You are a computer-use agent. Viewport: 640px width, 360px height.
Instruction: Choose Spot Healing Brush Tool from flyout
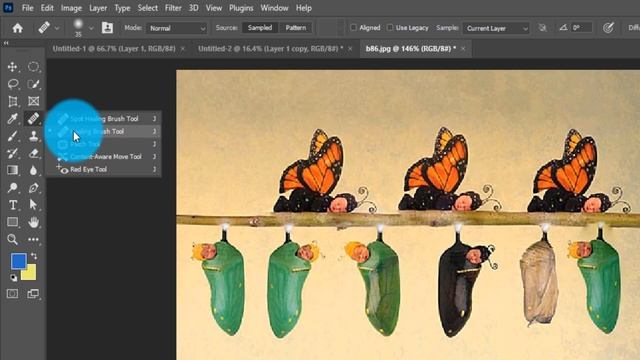pyautogui.click(x=104, y=119)
